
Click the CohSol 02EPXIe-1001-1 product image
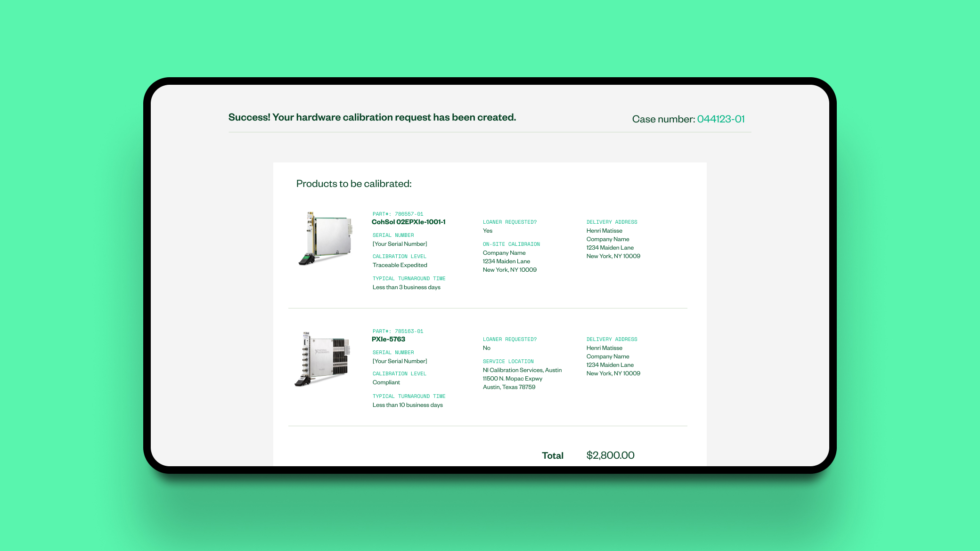coord(326,238)
